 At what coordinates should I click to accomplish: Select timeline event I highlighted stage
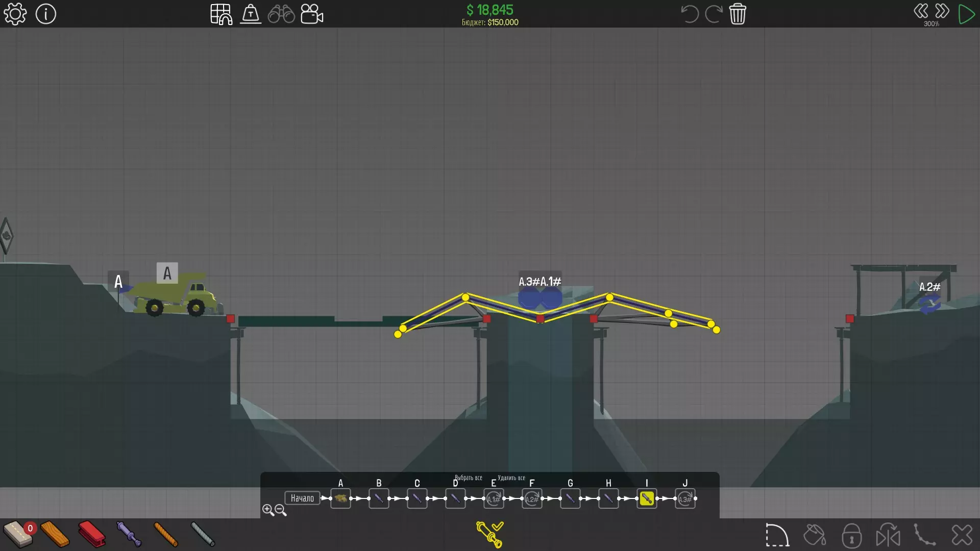[646, 498]
